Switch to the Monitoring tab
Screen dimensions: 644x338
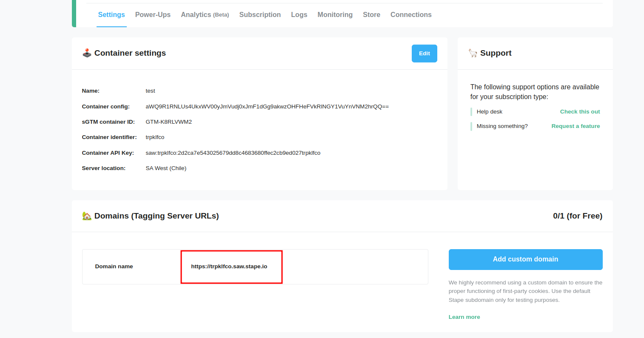(335, 14)
